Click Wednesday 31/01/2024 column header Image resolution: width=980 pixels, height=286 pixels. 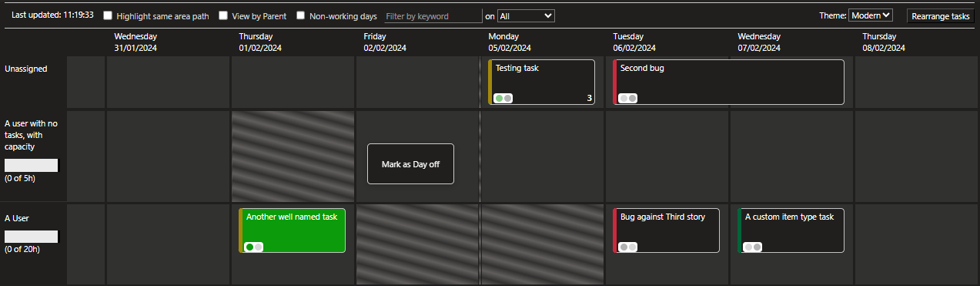point(136,42)
